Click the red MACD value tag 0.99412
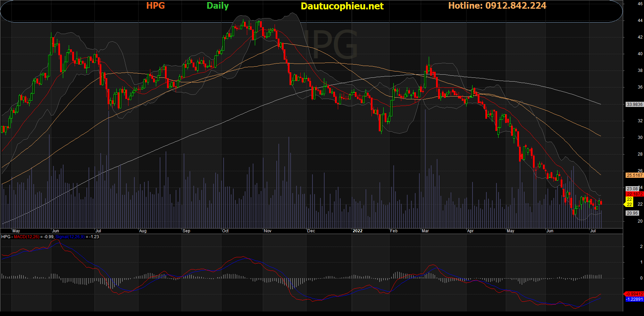 (x=634, y=294)
